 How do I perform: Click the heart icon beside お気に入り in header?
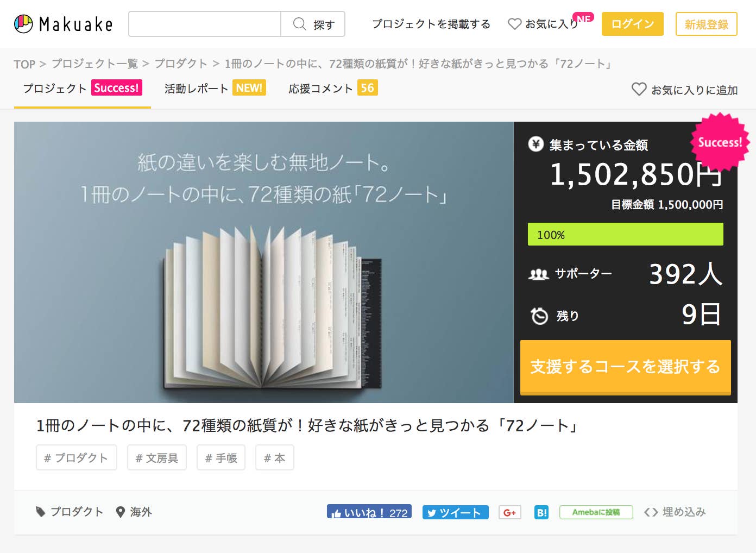pos(514,24)
